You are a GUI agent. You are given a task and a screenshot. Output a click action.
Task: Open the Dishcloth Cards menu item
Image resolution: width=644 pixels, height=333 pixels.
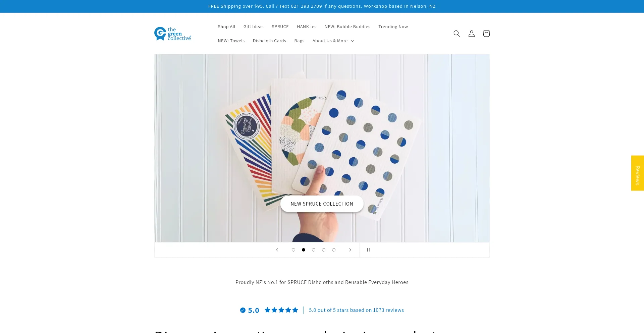[x=269, y=41]
